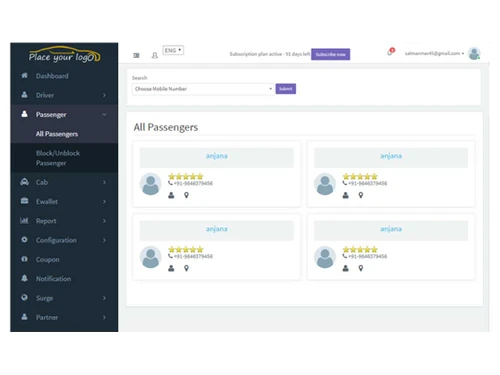This screenshot has width=500, height=375.
Task: Click the Report bar chart icon
Action: (x=24, y=220)
